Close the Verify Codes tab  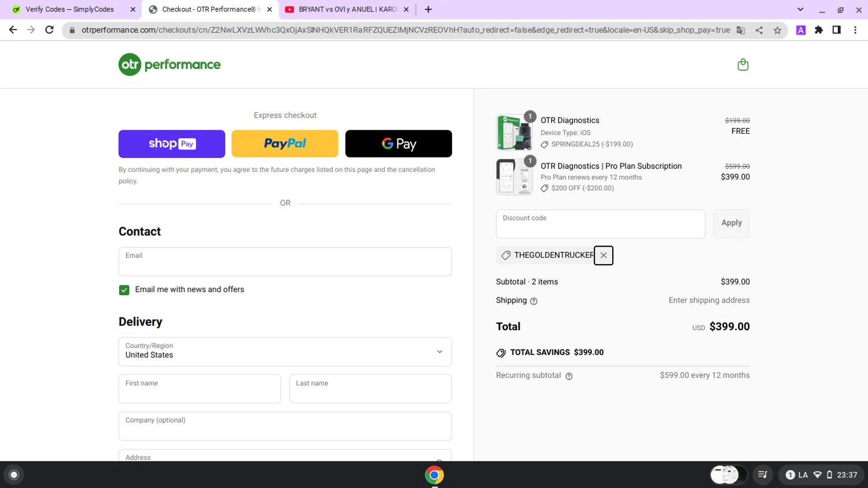pyautogui.click(x=133, y=9)
